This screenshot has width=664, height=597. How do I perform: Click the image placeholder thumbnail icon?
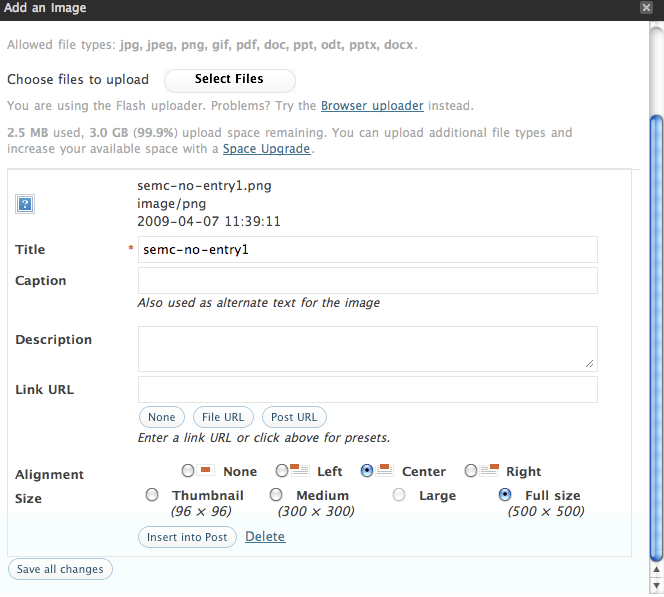point(26,204)
